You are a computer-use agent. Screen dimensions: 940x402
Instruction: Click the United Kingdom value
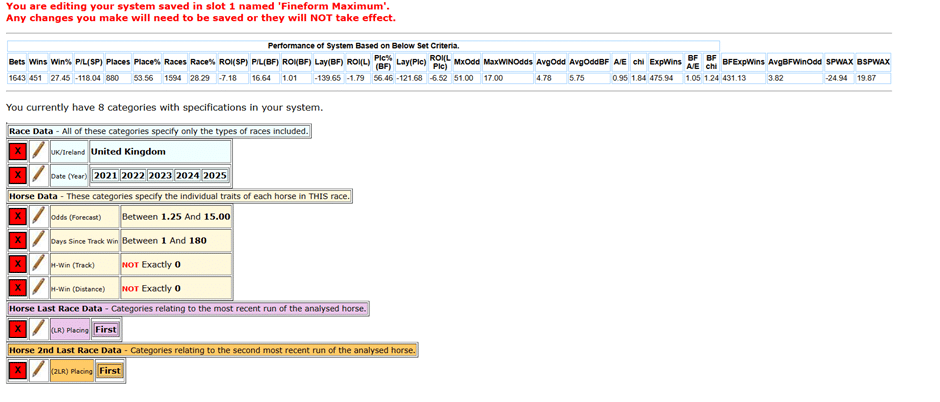pyautogui.click(x=129, y=152)
